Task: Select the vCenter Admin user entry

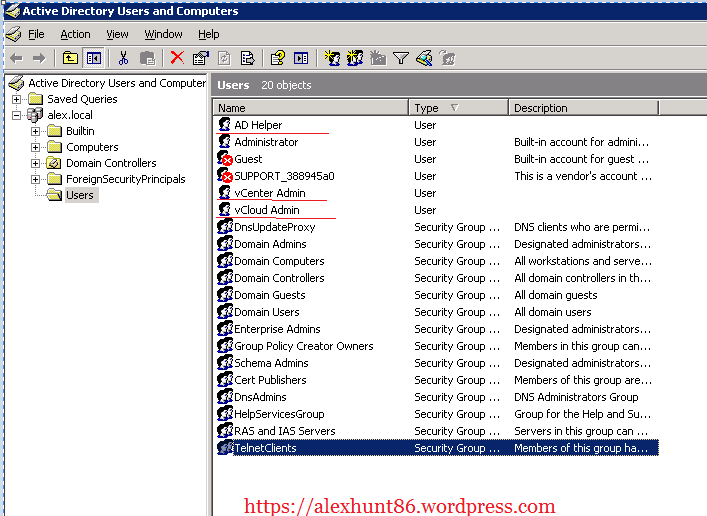Action: tap(269, 193)
